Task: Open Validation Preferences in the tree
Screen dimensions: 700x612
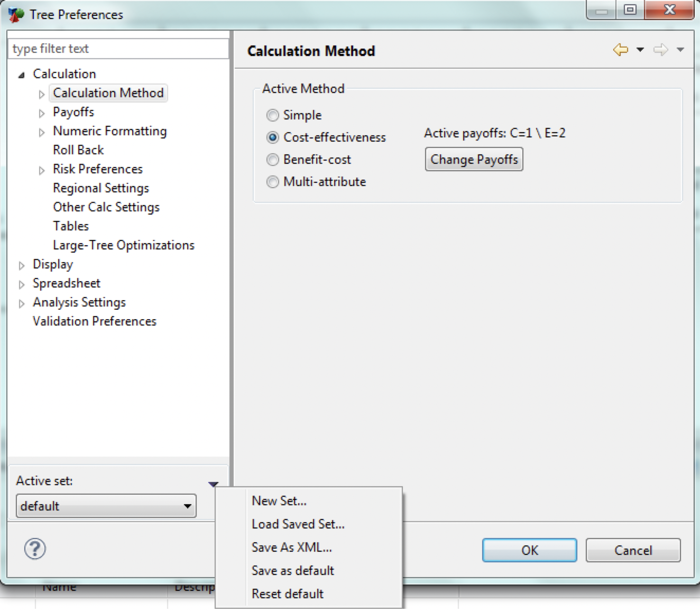Action: [x=94, y=321]
